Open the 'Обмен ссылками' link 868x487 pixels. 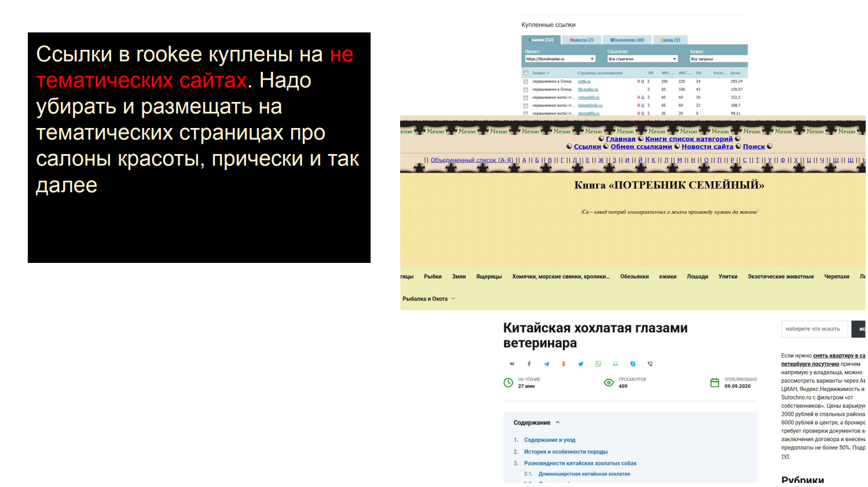[641, 147]
